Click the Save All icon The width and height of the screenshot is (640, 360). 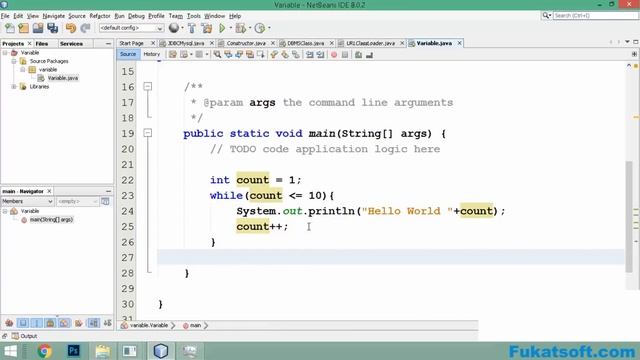tap(53, 28)
